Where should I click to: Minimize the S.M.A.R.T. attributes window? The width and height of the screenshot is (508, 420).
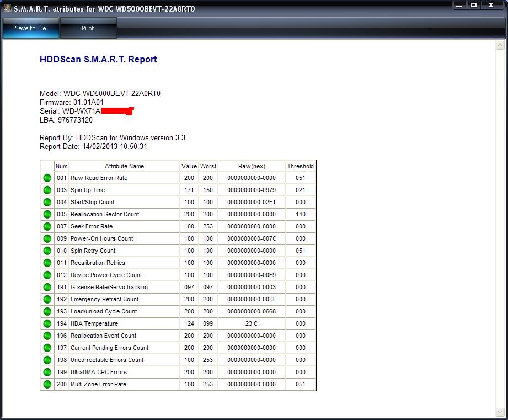(459, 5)
